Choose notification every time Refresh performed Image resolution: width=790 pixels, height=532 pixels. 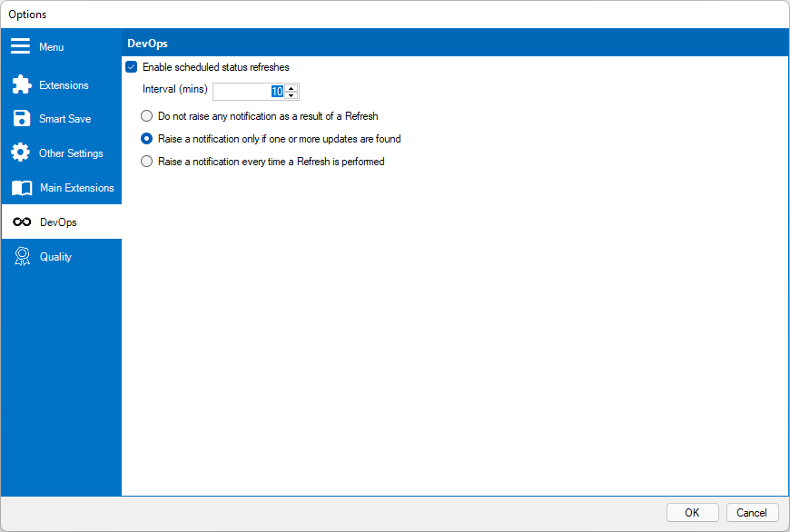(x=146, y=162)
